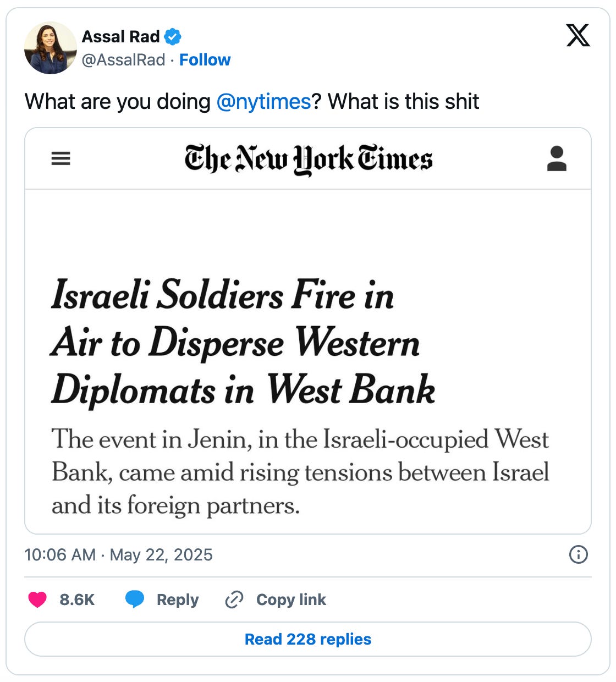Open the @nytimes mention link
The image size is (616, 682).
pos(263,102)
